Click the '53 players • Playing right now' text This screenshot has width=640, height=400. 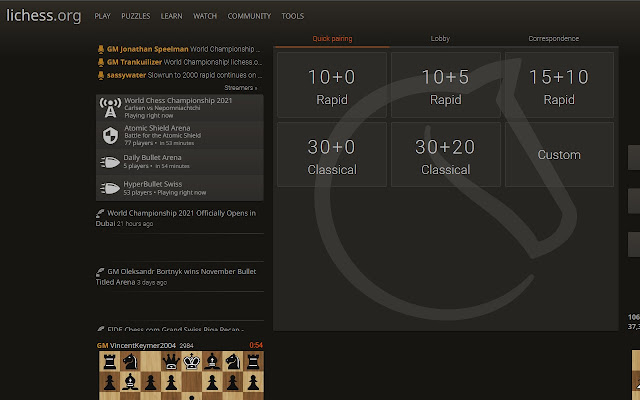click(x=165, y=193)
